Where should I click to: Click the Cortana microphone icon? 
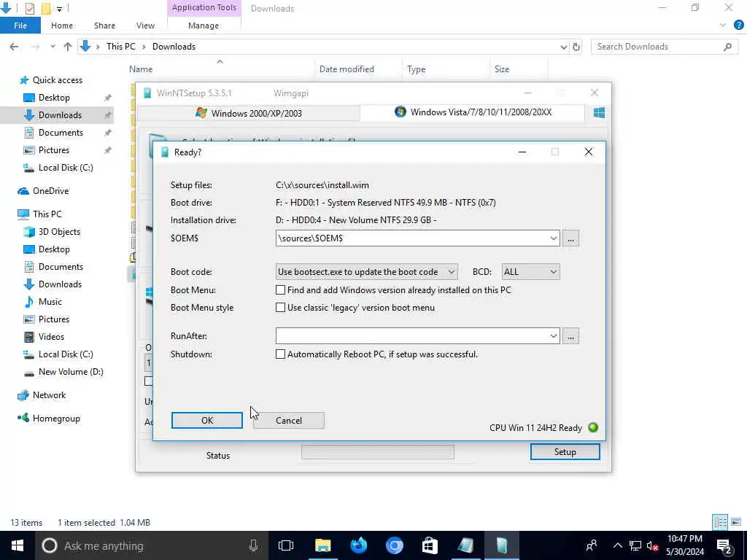coord(253,545)
